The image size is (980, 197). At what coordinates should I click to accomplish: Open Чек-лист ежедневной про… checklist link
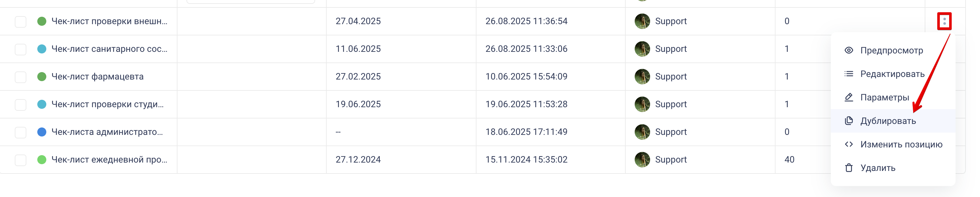pyautogui.click(x=109, y=160)
